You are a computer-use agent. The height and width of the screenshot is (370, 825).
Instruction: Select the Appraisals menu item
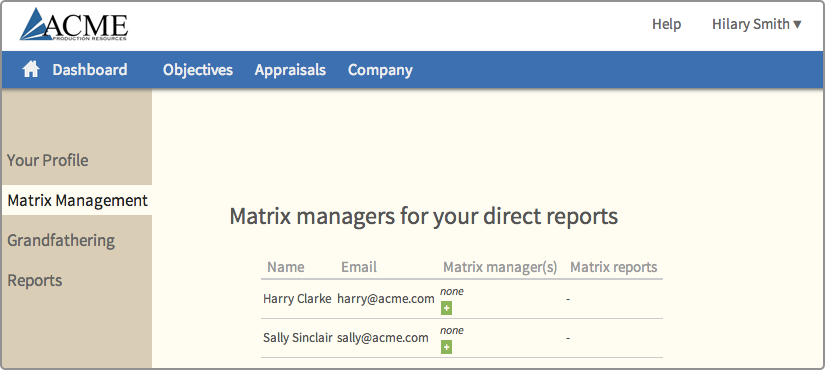point(290,70)
